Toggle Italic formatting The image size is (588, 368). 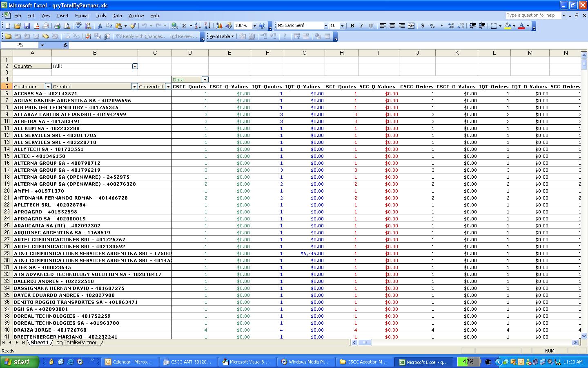click(x=361, y=26)
